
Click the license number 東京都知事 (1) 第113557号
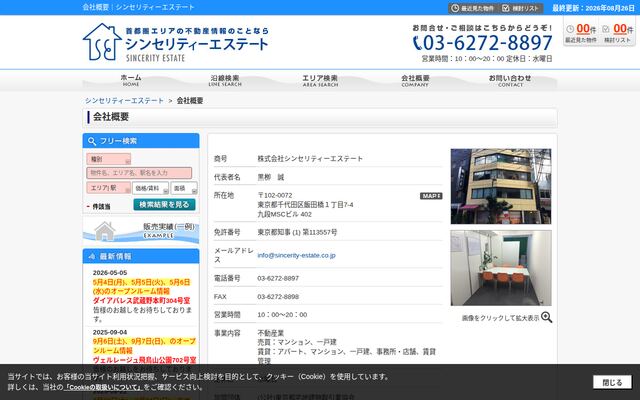click(x=297, y=232)
